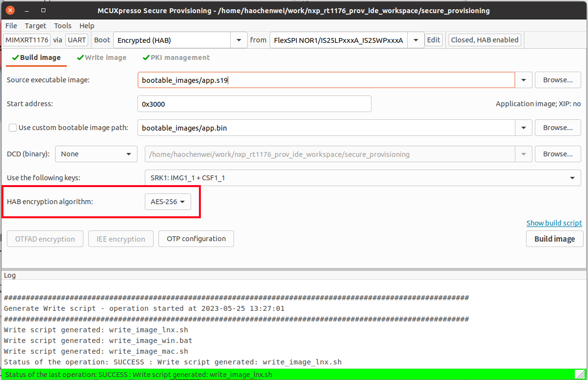Switch to the PKI management tab
Image resolution: width=588 pixels, height=380 pixels.
(176, 57)
